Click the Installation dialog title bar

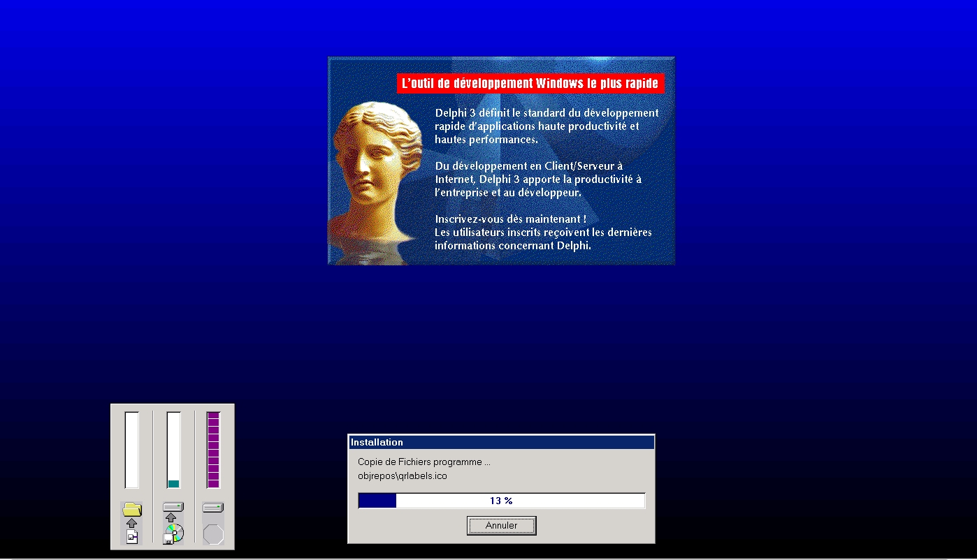(501, 442)
